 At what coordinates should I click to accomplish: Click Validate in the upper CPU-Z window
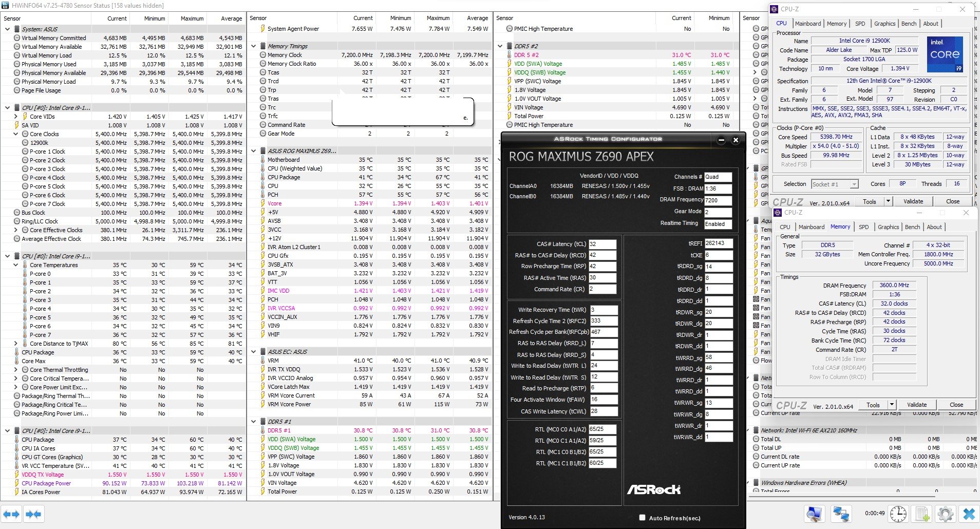click(913, 201)
